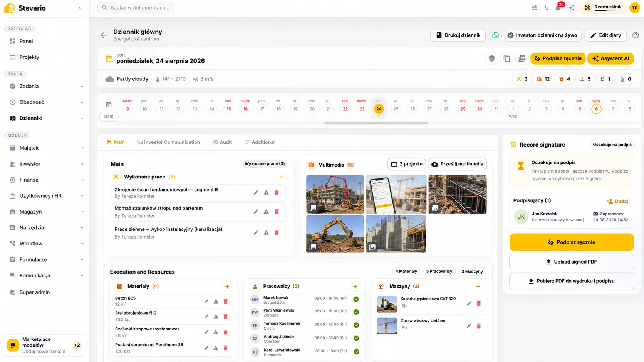Go back with the arrow beside Dziennik główny
Image resolution: width=644 pixels, height=362 pixels.
tap(104, 35)
